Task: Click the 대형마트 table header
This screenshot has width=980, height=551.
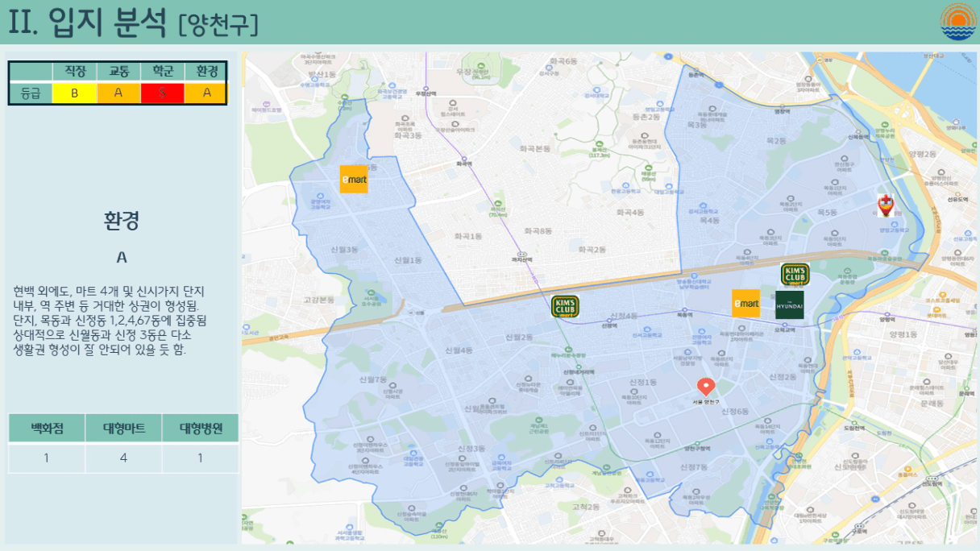Action: [x=123, y=429]
